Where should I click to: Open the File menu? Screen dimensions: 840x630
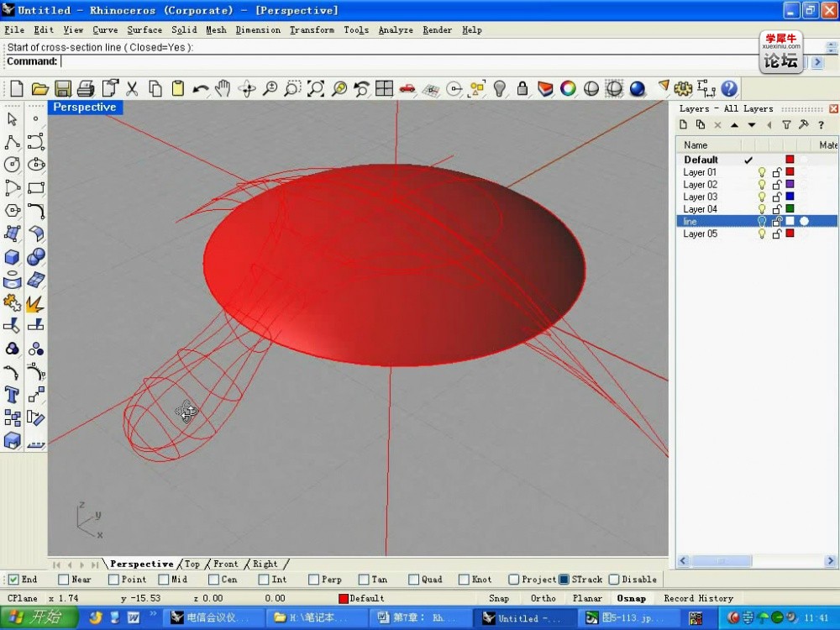pyautogui.click(x=14, y=30)
